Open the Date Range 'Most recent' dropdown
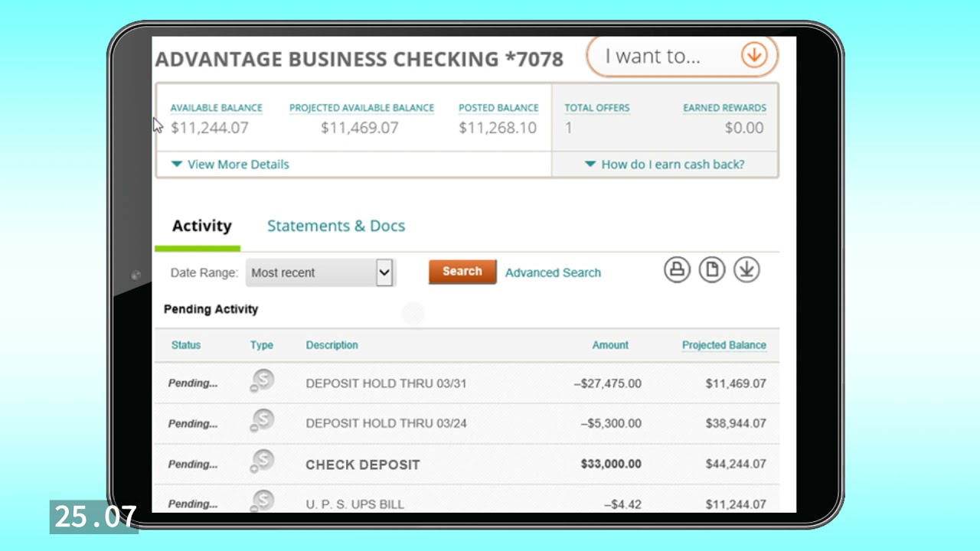The width and height of the screenshot is (980, 551). pos(320,272)
